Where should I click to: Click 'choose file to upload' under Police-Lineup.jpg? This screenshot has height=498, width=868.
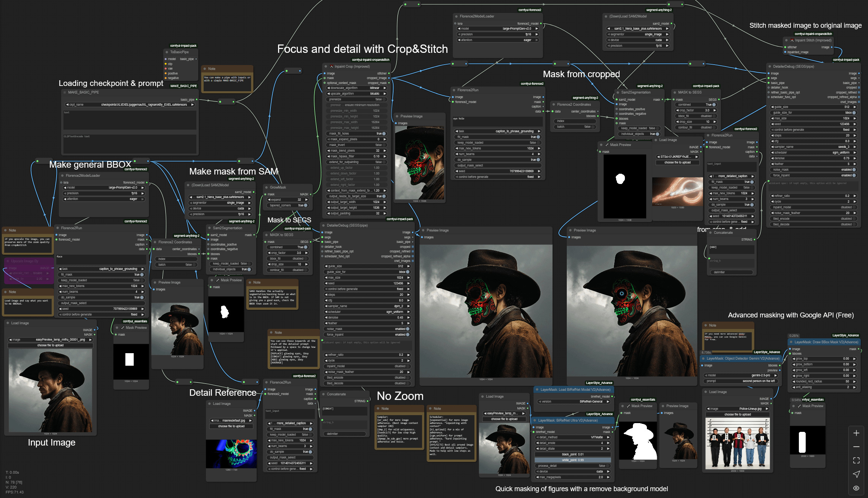click(x=737, y=414)
